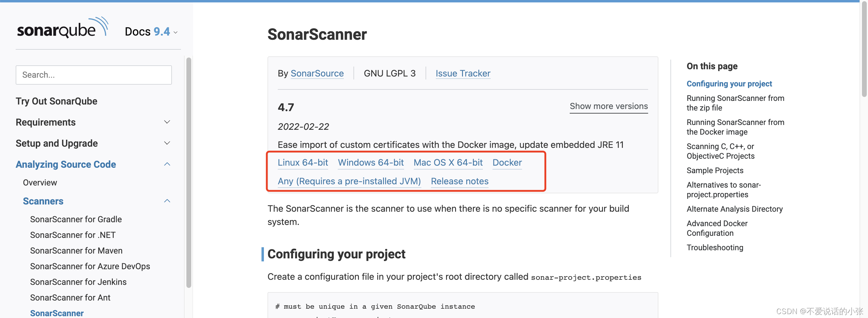Image resolution: width=868 pixels, height=318 pixels.
Task: Open the SonarSource link
Action: click(x=317, y=73)
